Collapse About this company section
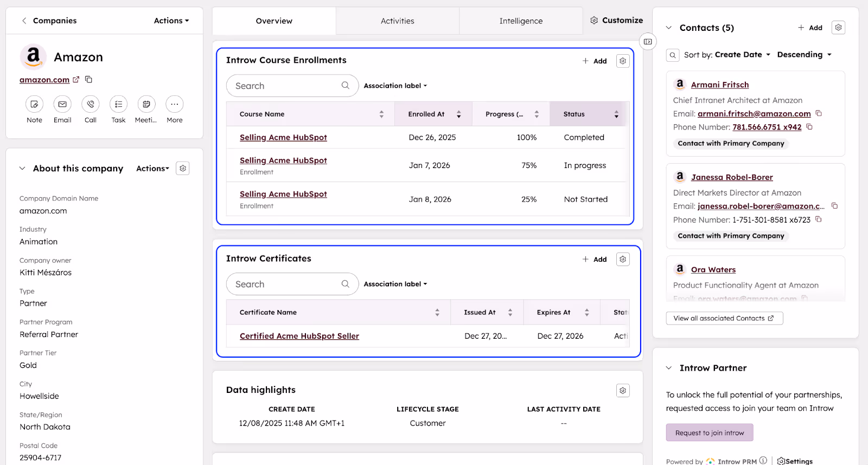868x465 pixels. (x=22, y=169)
